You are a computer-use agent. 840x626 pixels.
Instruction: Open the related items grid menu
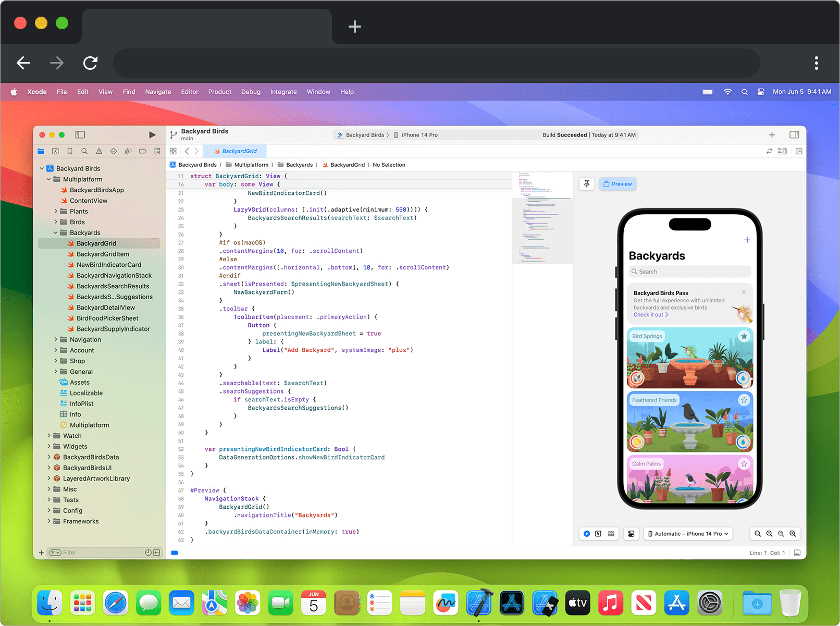click(x=174, y=151)
